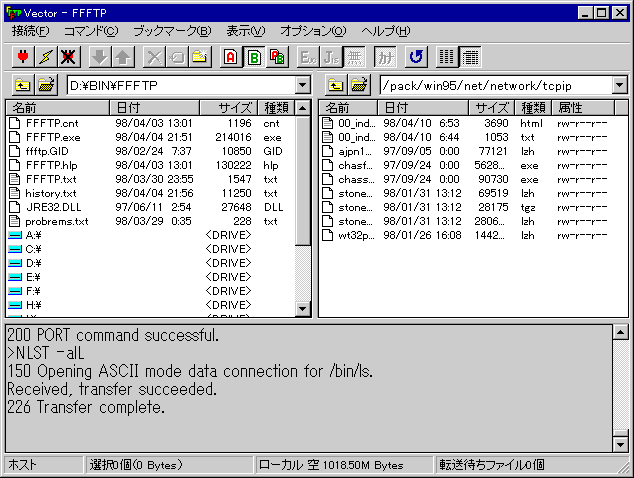Select ajpn1... lzh file in remote list

[x=355, y=151]
